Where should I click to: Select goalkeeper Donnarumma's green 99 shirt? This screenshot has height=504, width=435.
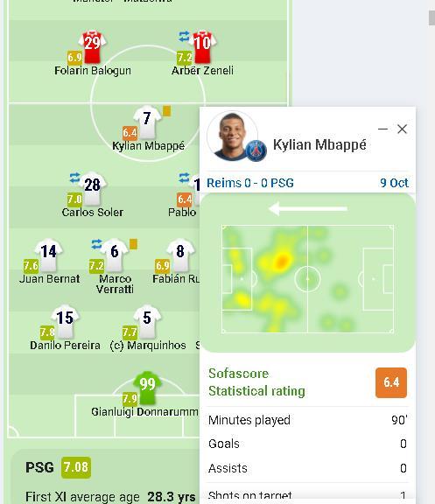tap(147, 388)
